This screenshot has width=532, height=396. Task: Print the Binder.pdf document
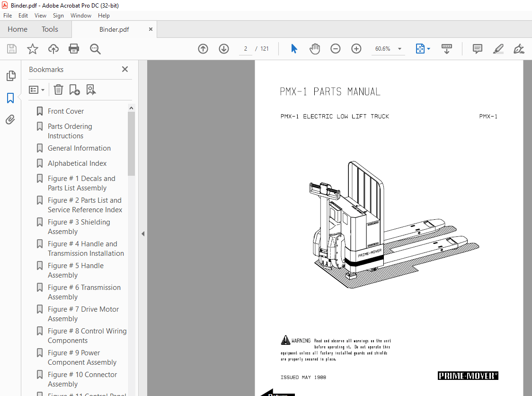(74, 48)
